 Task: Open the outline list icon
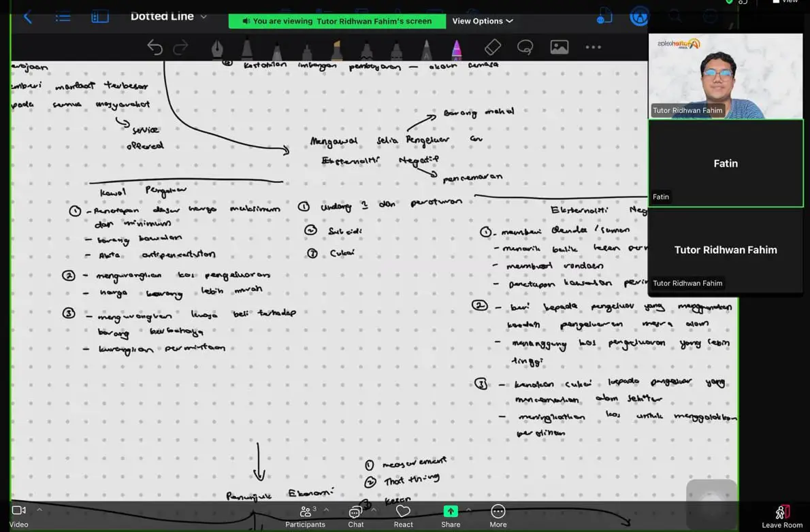pos(63,17)
